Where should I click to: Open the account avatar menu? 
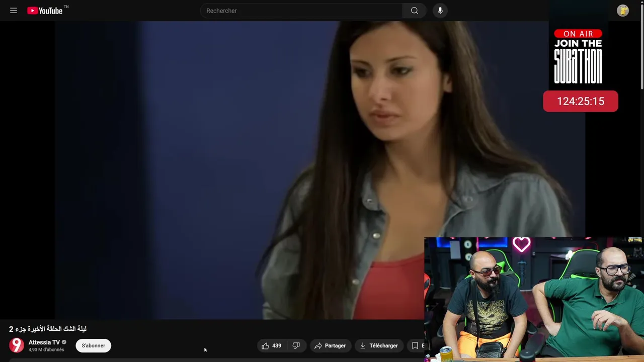623,11
